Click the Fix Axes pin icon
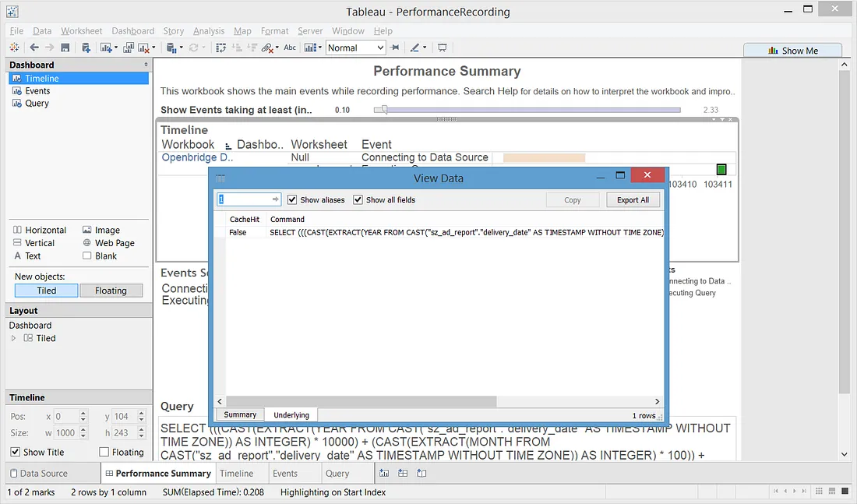 (395, 48)
